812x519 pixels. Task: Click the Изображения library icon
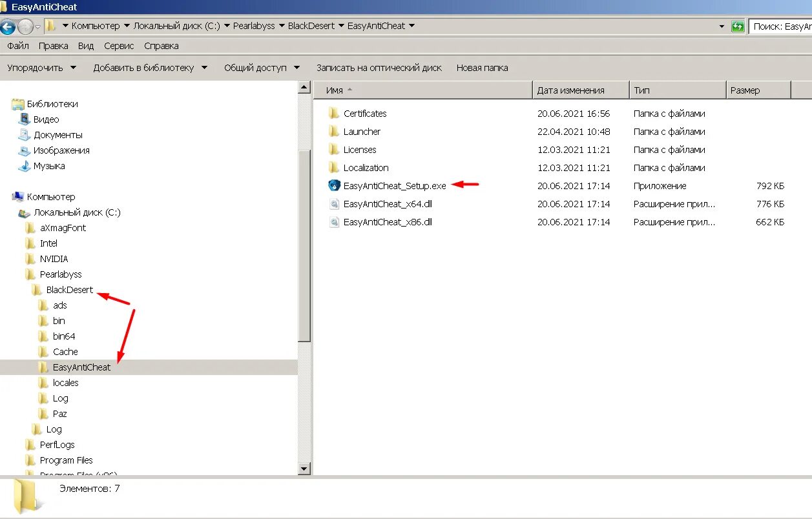(x=25, y=150)
